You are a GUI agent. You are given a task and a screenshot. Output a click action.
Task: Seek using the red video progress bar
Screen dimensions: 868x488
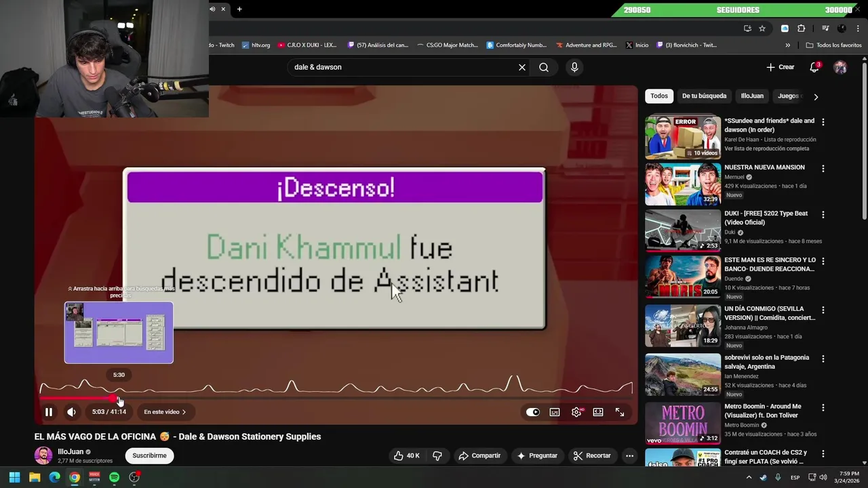(336, 399)
